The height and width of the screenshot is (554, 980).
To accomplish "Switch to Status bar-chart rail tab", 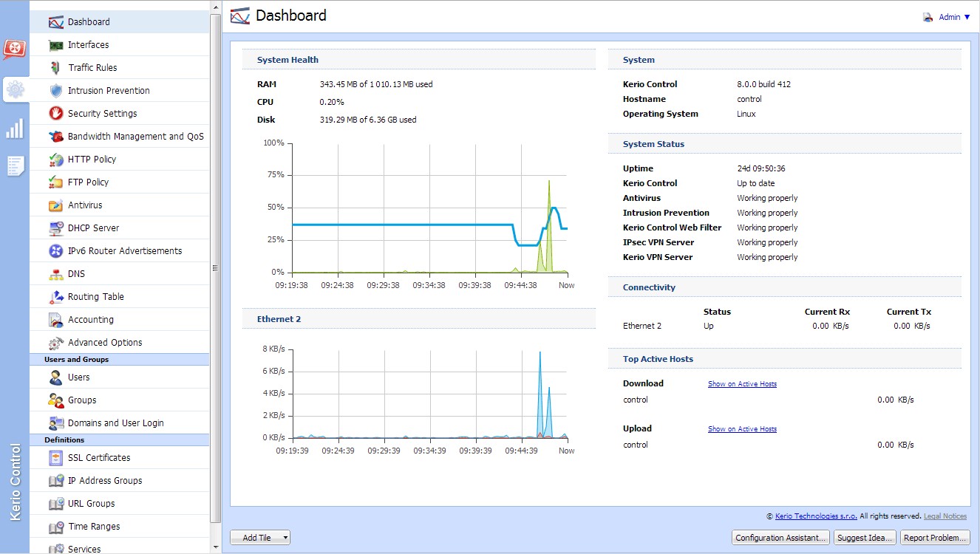I will 15,129.
